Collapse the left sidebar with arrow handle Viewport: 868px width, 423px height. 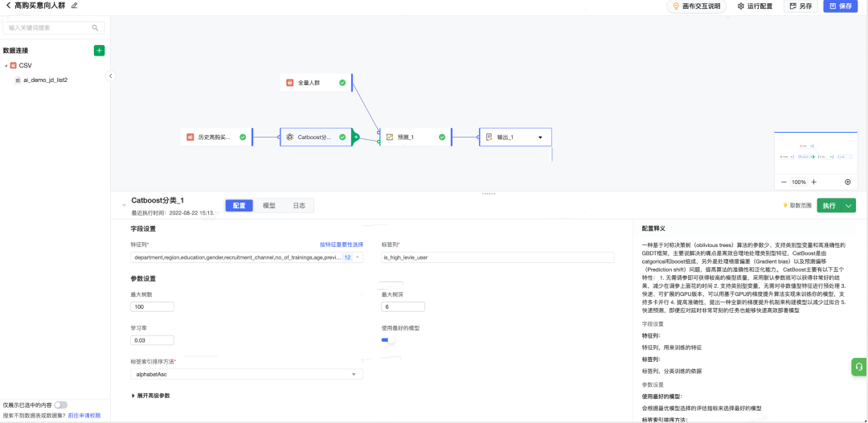pyautogui.click(x=111, y=76)
